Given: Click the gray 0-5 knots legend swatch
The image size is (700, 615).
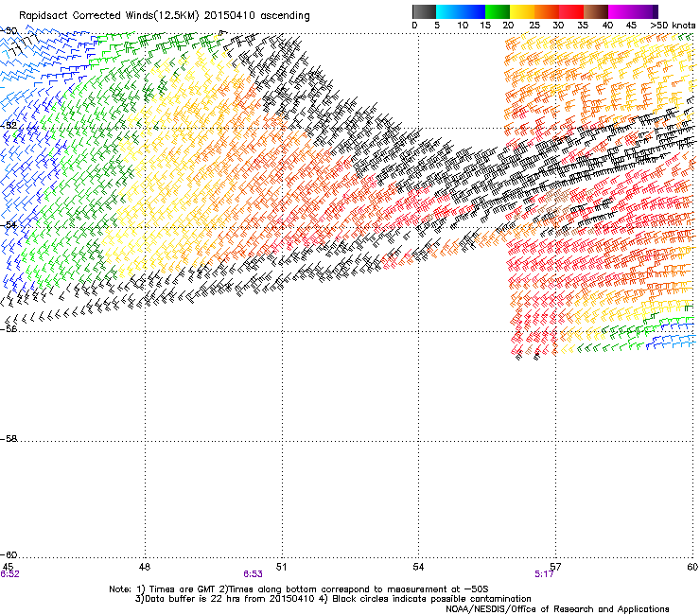Looking at the screenshot, I should pos(424,11).
